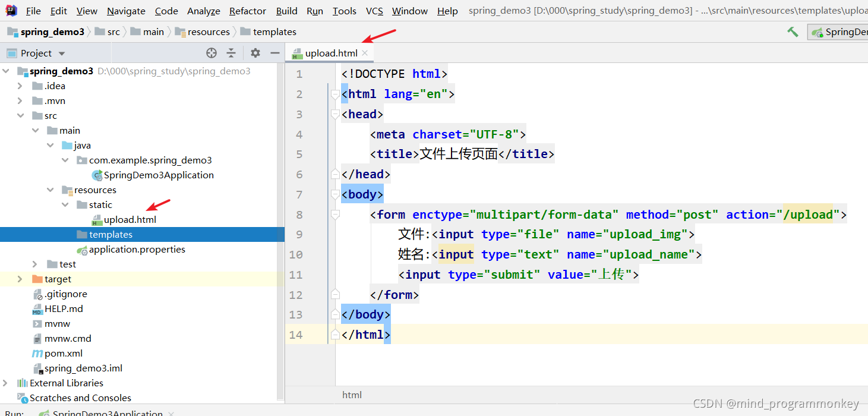Toggle code fold at form tag line 8
The image size is (868, 416).
pos(335,215)
